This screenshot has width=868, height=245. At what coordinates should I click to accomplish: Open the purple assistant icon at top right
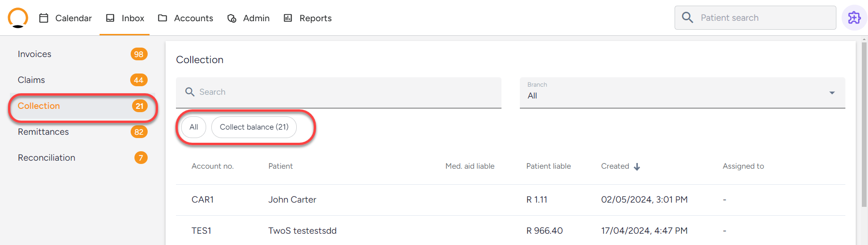point(854,18)
